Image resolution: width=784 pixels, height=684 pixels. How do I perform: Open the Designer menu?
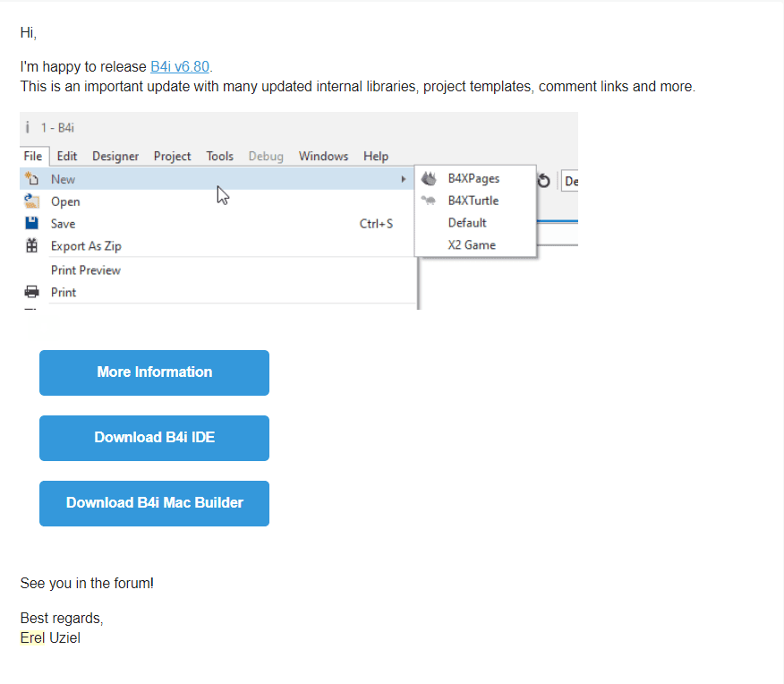(x=115, y=157)
